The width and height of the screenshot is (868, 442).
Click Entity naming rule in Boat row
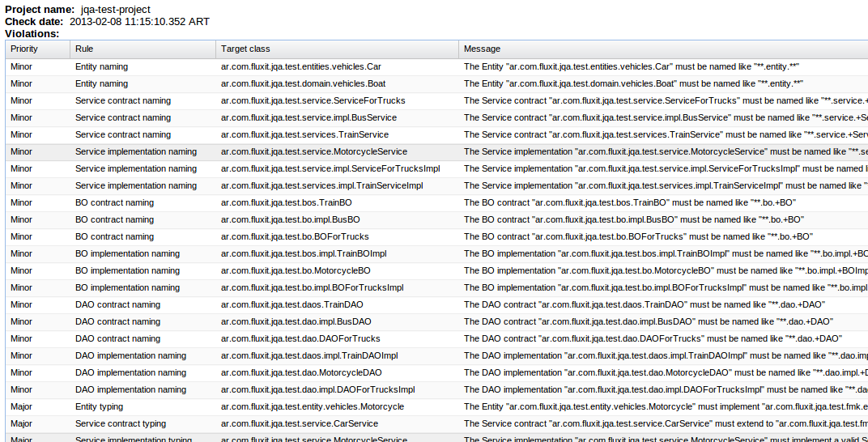tap(101, 83)
